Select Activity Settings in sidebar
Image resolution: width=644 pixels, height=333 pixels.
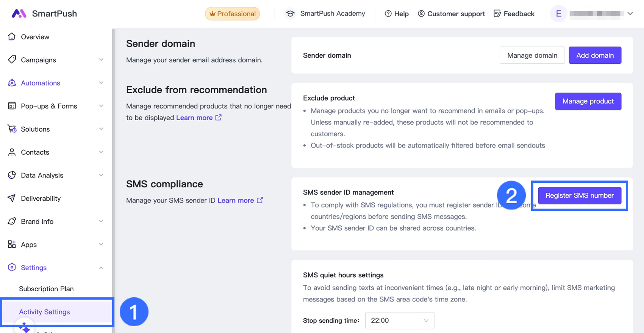click(45, 312)
